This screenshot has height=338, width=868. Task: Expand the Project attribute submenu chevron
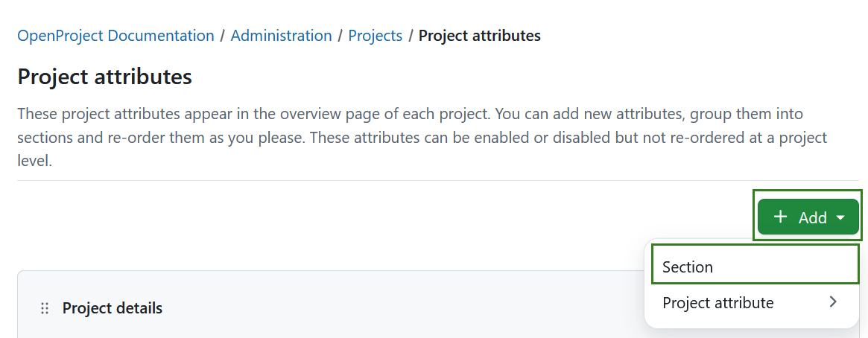tap(833, 302)
